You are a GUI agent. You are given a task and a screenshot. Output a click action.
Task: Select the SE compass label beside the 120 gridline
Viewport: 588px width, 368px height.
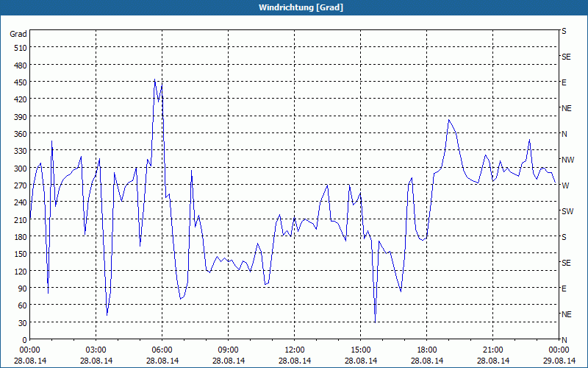pyautogui.click(x=566, y=263)
